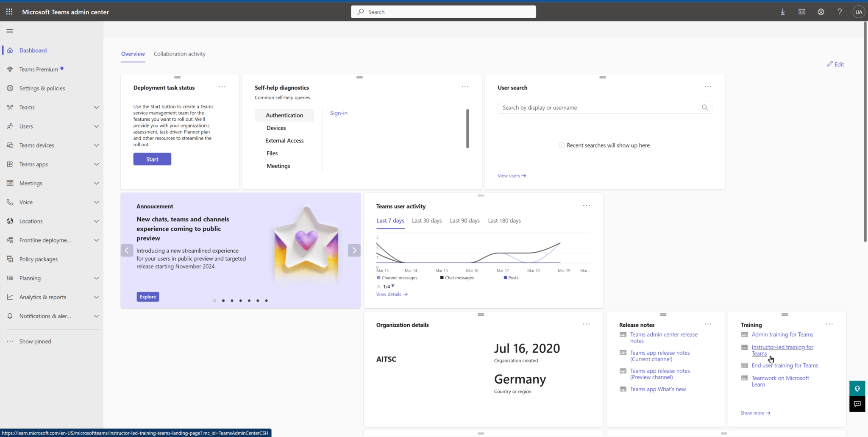The image size is (868, 437).
Task: Click the Start deployment button
Action: click(x=152, y=159)
